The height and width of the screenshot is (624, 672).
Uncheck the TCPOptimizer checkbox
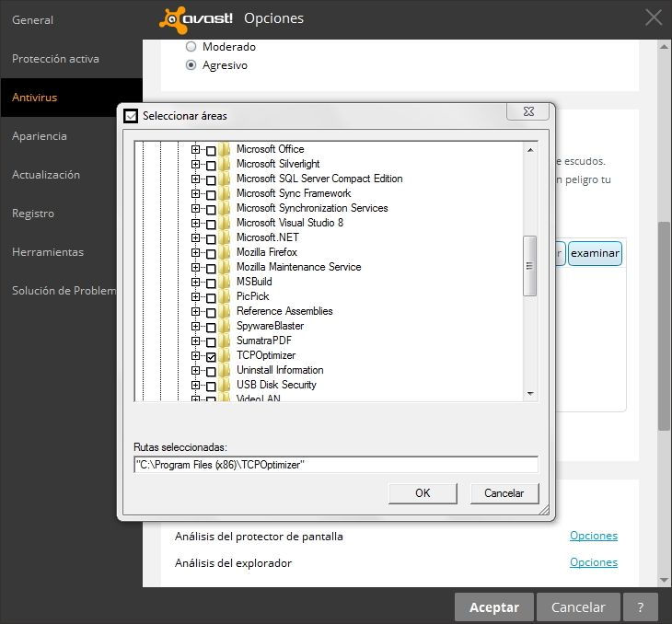click(211, 356)
